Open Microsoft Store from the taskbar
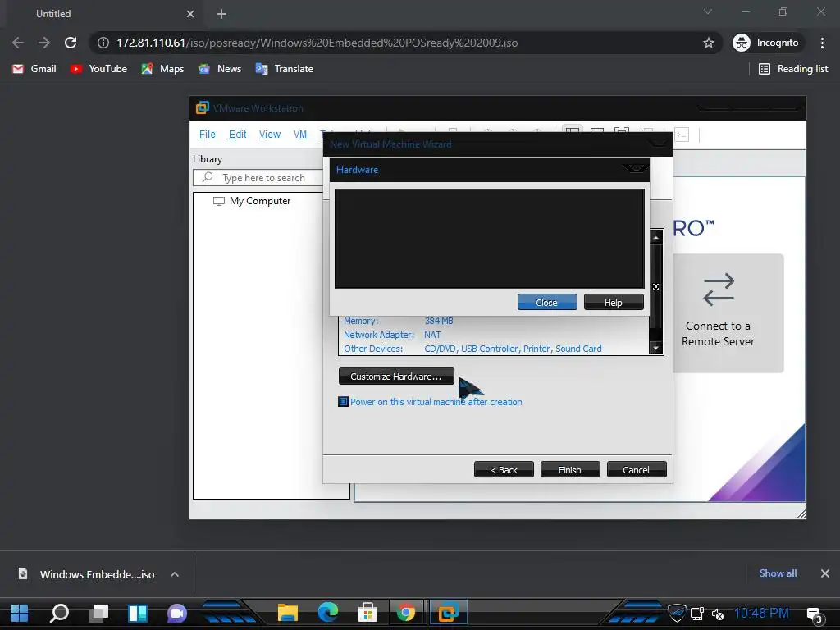 tap(367, 613)
